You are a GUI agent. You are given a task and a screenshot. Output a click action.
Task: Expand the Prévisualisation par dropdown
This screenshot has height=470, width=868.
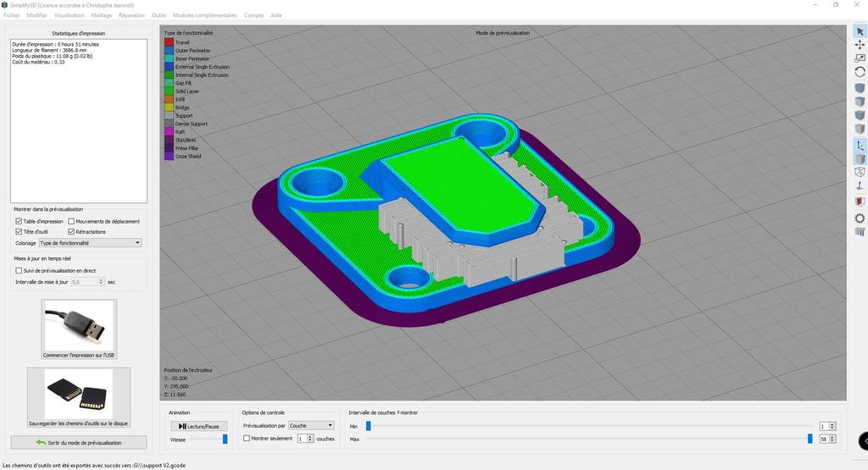(311, 426)
